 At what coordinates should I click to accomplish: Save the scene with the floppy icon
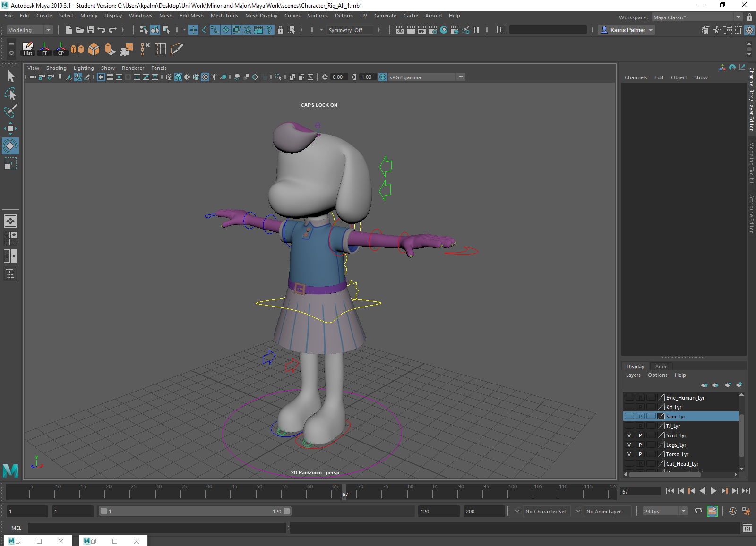[x=91, y=30]
